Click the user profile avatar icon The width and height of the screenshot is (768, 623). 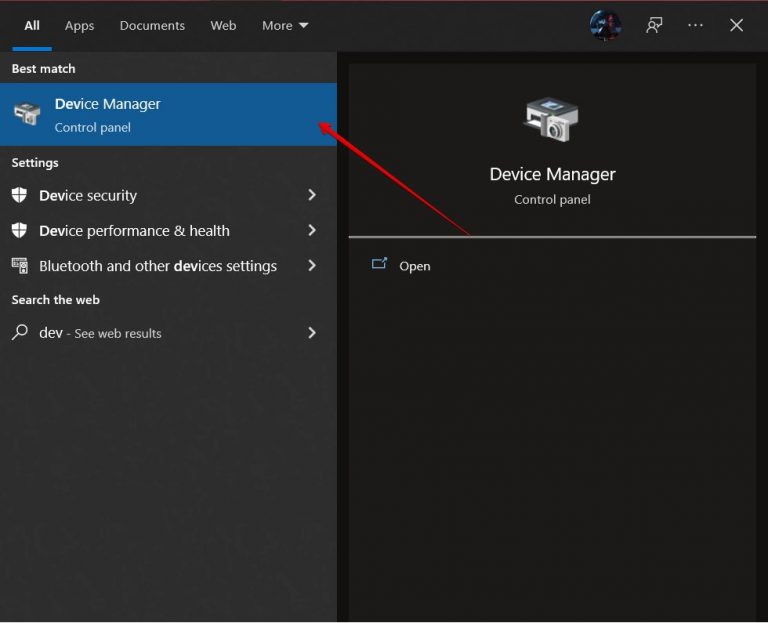pos(605,25)
